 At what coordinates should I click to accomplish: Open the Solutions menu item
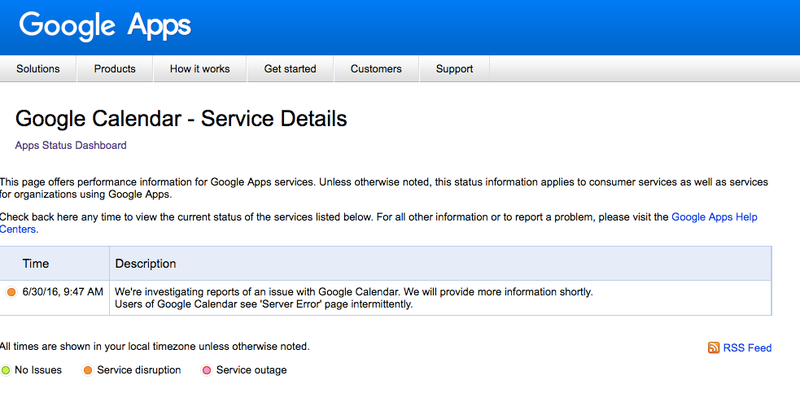tap(38, 69)
